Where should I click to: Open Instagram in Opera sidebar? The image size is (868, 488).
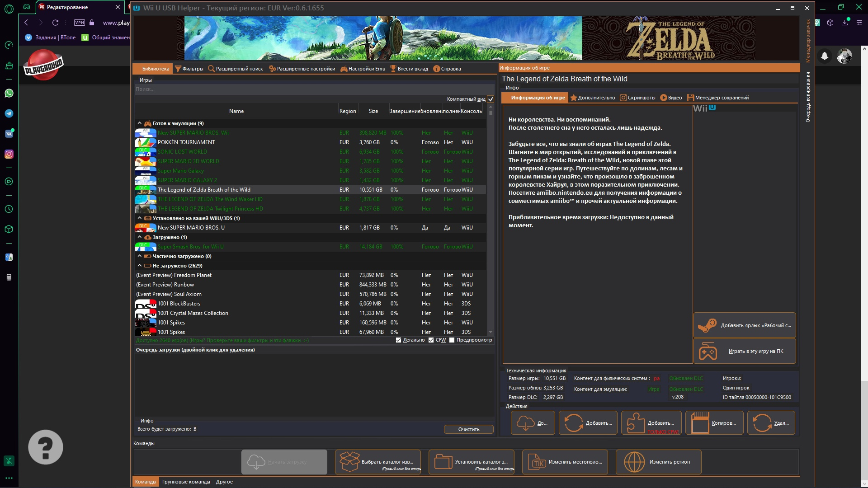9,154
